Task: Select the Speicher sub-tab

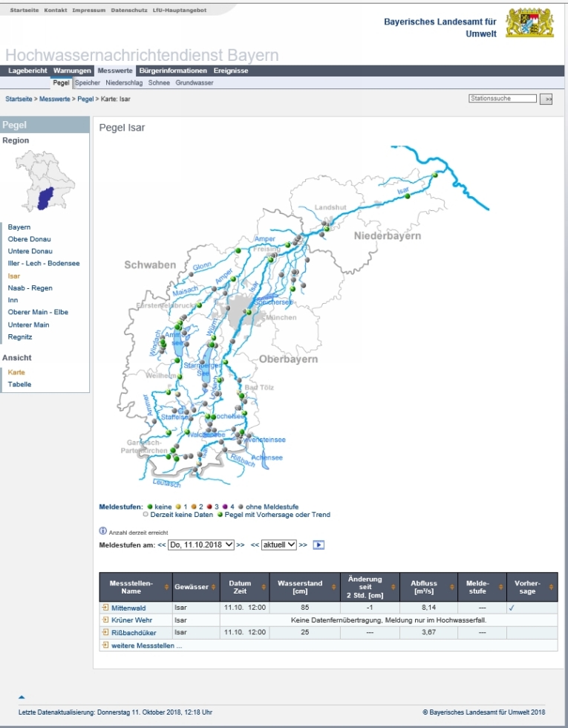Action: point(88,82)
